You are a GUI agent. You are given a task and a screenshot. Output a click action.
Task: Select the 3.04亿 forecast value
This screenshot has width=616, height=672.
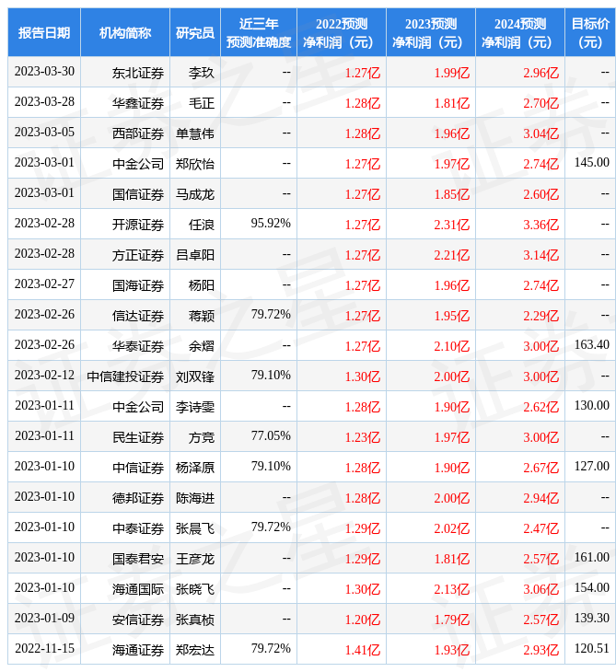tap(541, 133)
